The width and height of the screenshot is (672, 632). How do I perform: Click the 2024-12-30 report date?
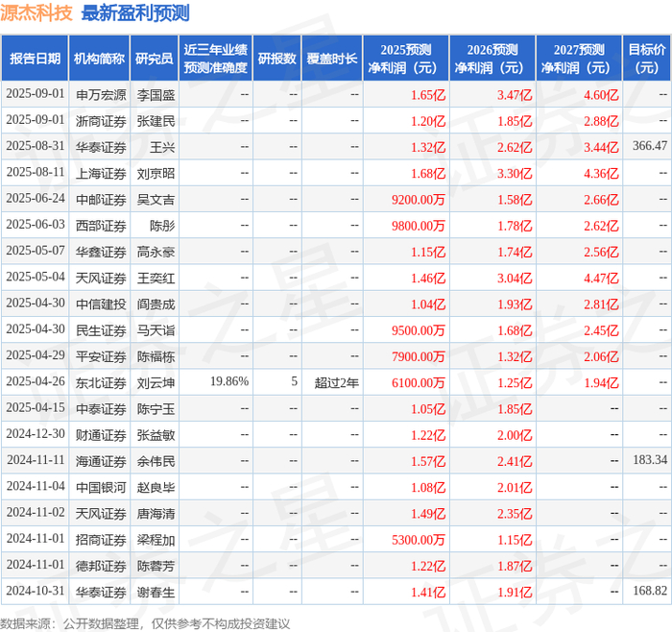click(x=36, y=434)
